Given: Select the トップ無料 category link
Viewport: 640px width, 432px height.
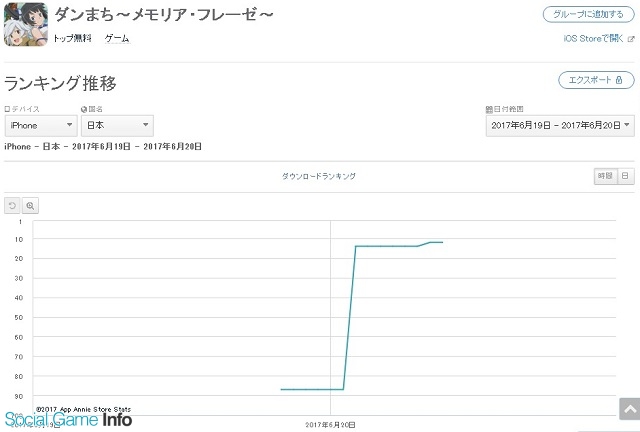Looking at the screenshot, I should tap(73, 38).
